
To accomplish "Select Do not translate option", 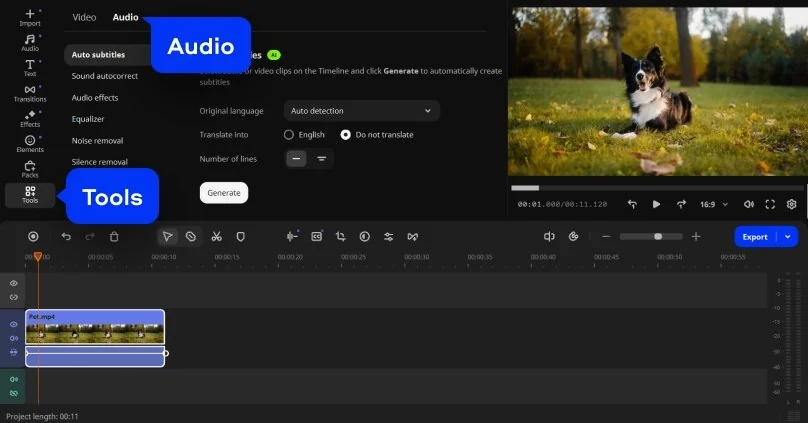I will click(x=346, y=135).
